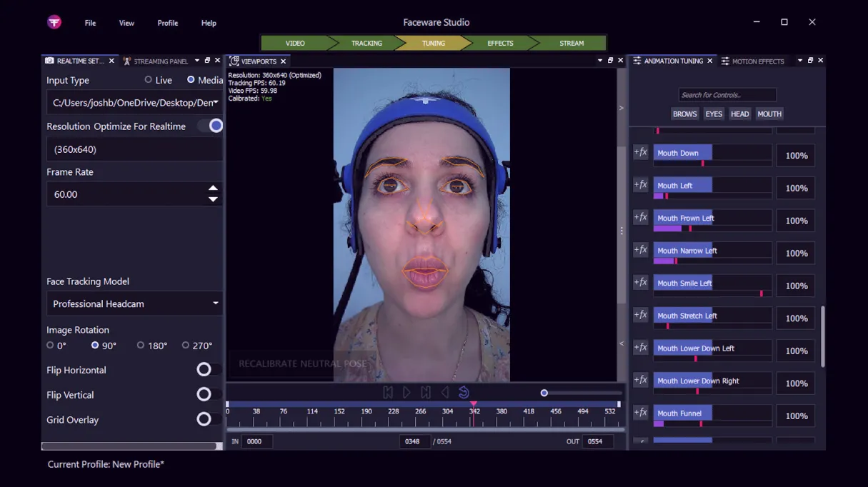
Task: Adjust the Mouth Smile Left slider
Action: [x=712, y=286]
